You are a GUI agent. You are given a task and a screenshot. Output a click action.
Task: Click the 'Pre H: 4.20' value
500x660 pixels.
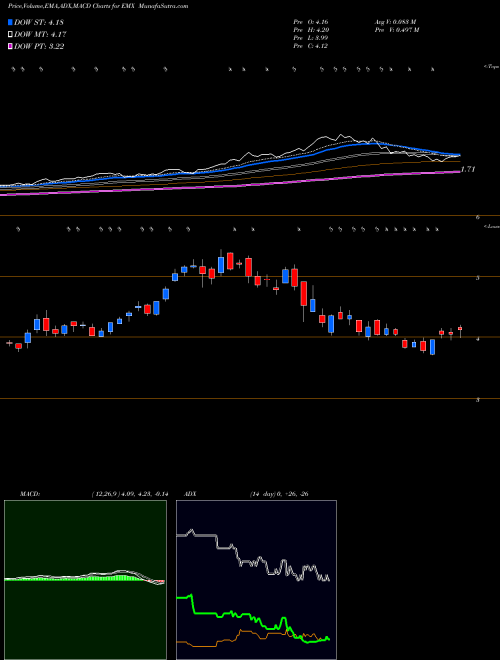[x=311, y=30]
